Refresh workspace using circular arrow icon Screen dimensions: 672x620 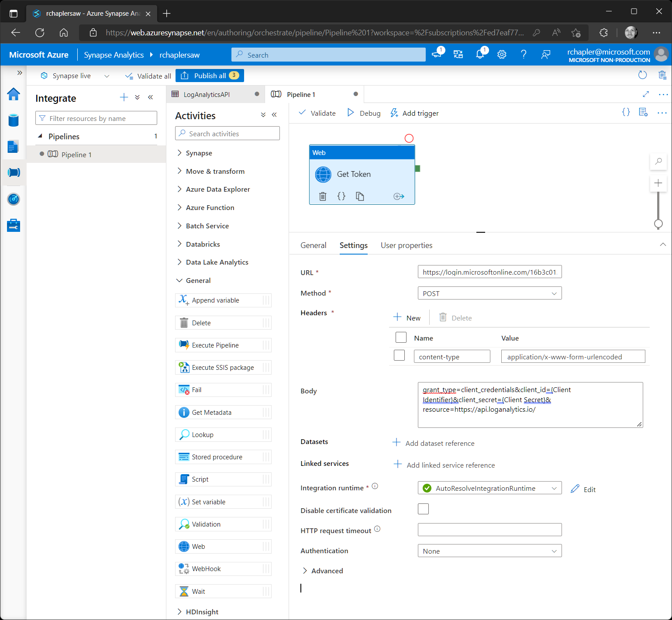tap(642, 75)
